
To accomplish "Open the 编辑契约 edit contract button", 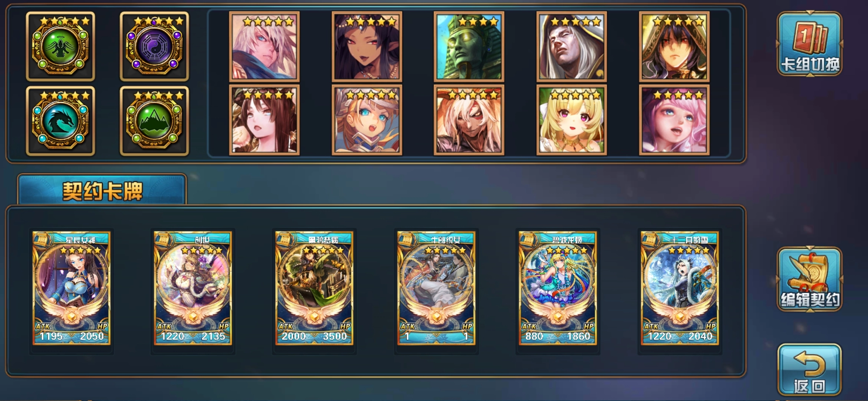I will 809,279.
